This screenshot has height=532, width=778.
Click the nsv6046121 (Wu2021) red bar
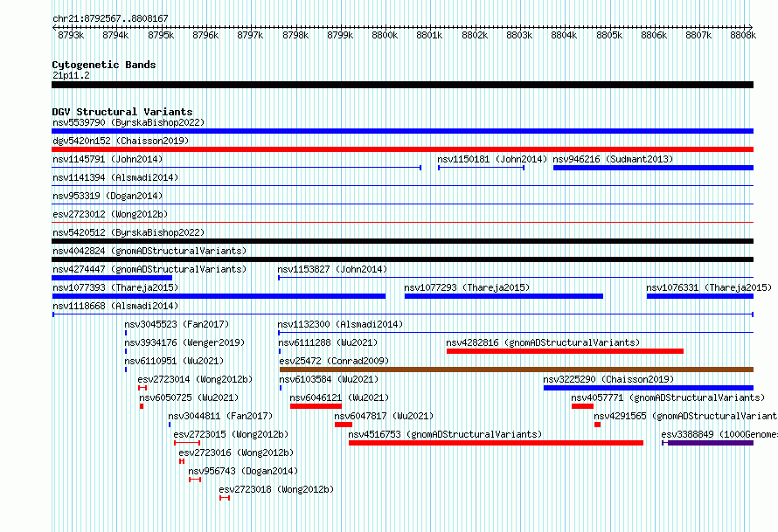(x=316, y=406)
